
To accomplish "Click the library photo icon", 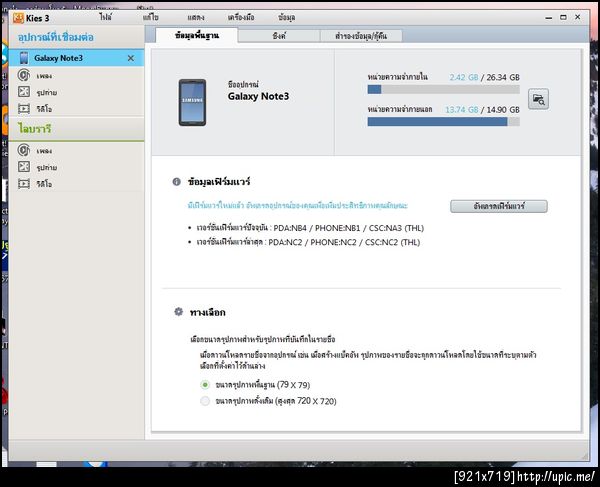I will (24, 167).
